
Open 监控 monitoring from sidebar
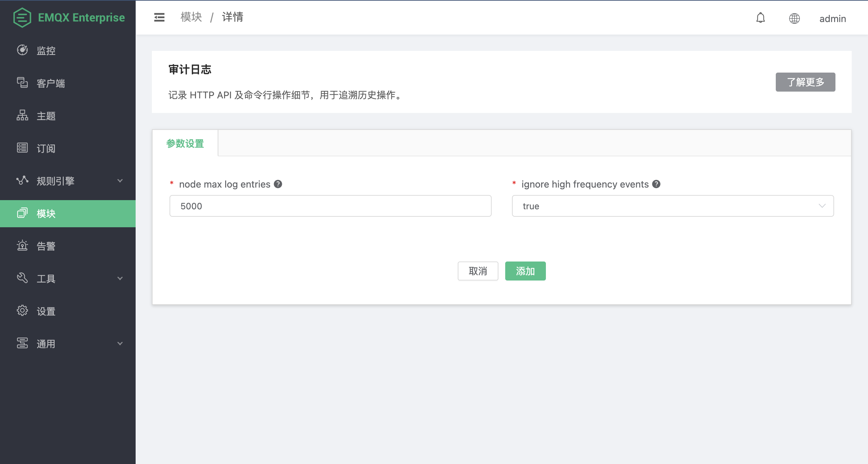click(x=46, y=51)
